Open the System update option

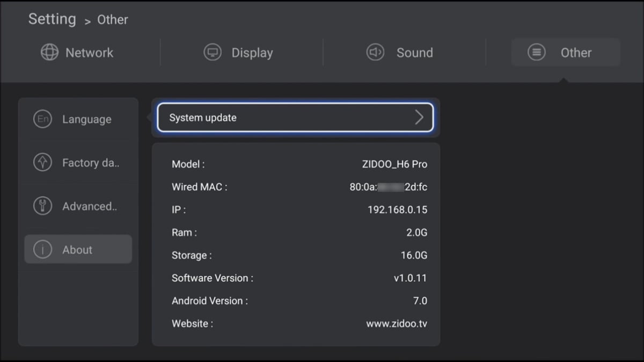295,117
